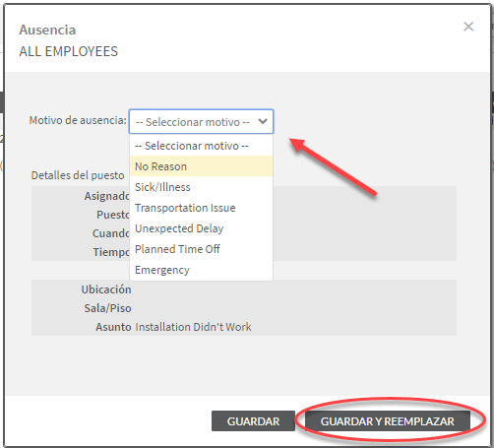Click the 'Motivo de ausencia:' label
494x448 pixels.
click(x=78, y=120)
